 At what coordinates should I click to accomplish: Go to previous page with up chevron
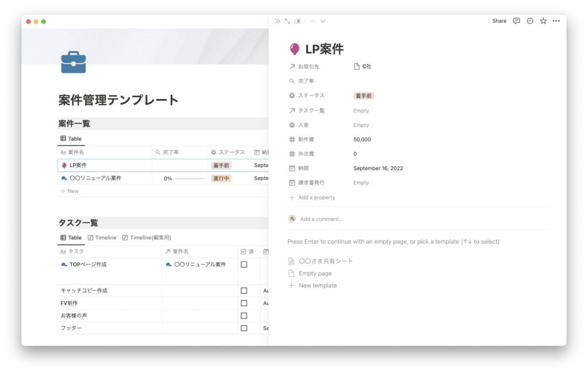tap(313, 21)
